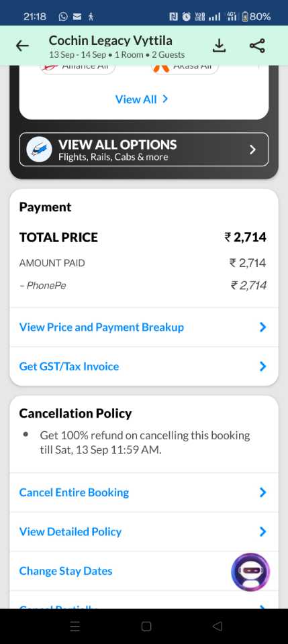Tap the Android home navigation icon

tap(146, 626)
